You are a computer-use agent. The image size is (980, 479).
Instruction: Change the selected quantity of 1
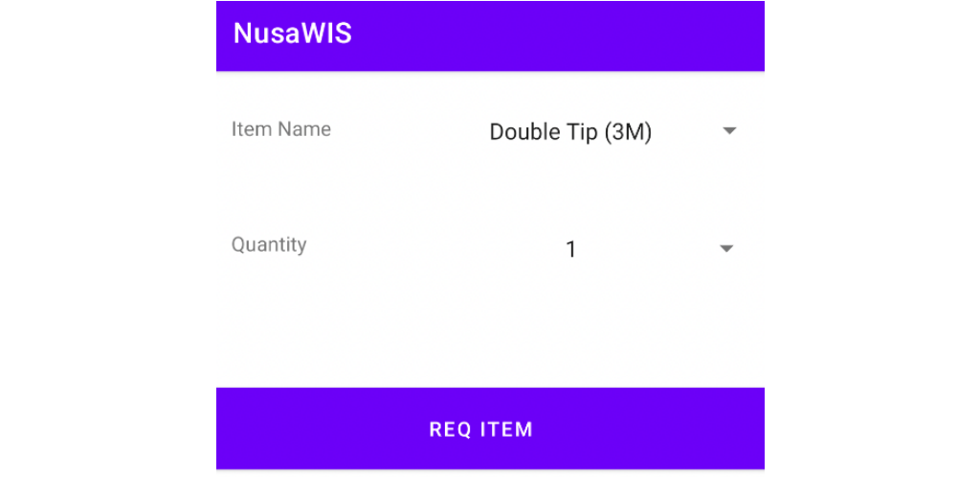571,250
